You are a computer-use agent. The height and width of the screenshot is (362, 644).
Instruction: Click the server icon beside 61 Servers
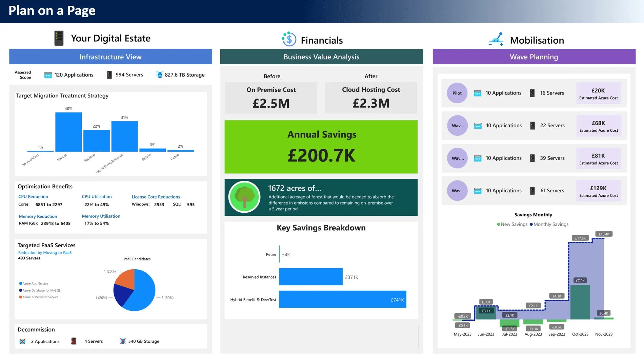532,191
